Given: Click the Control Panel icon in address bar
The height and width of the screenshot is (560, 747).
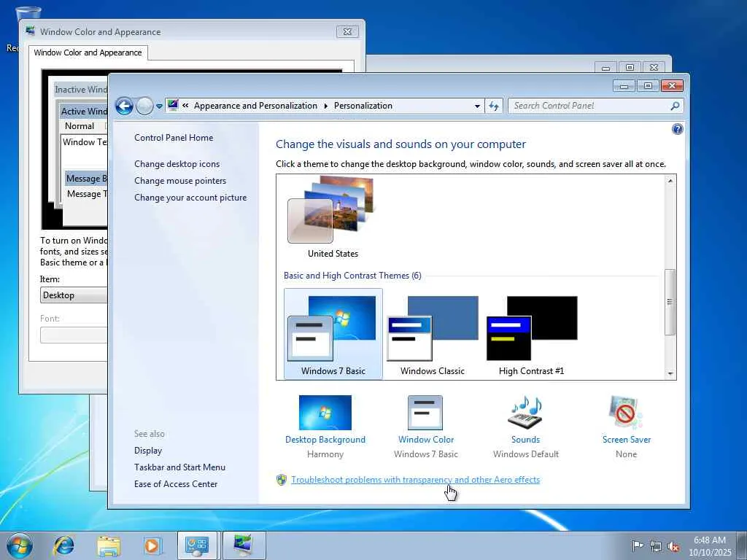Looking at the screenshot, I should [x=173, y=105].
